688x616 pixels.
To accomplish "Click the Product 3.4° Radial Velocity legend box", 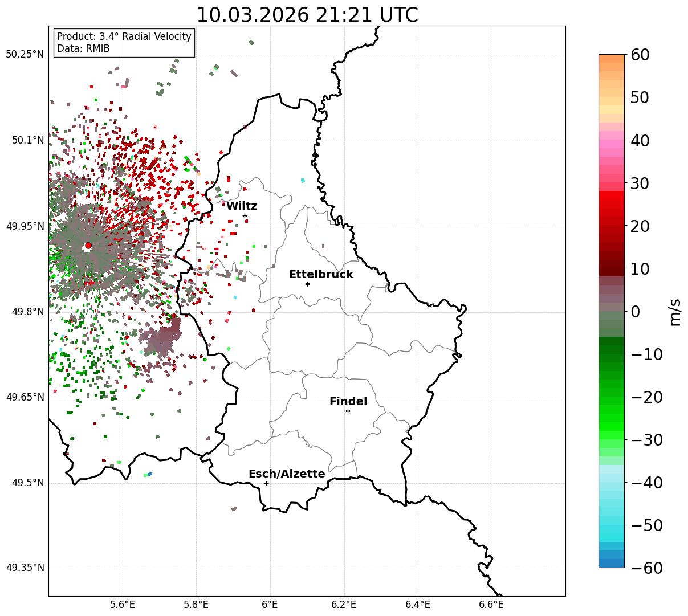I will [124, 43].
